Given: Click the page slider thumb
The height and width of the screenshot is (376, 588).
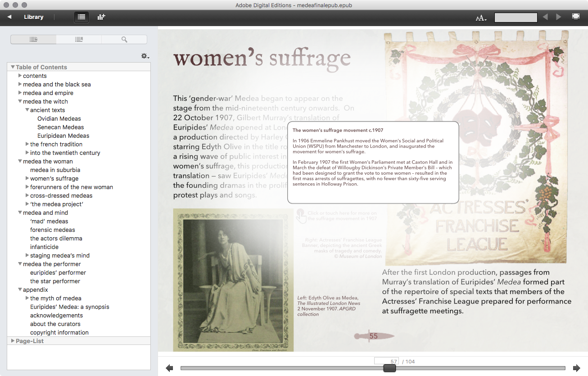Looking at the screenshot, I should (x=389, y=368).
